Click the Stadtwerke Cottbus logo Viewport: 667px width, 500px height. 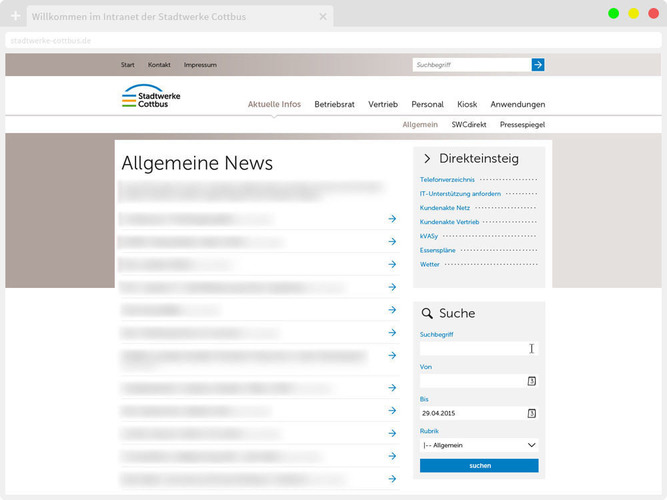tap(151, 97)
